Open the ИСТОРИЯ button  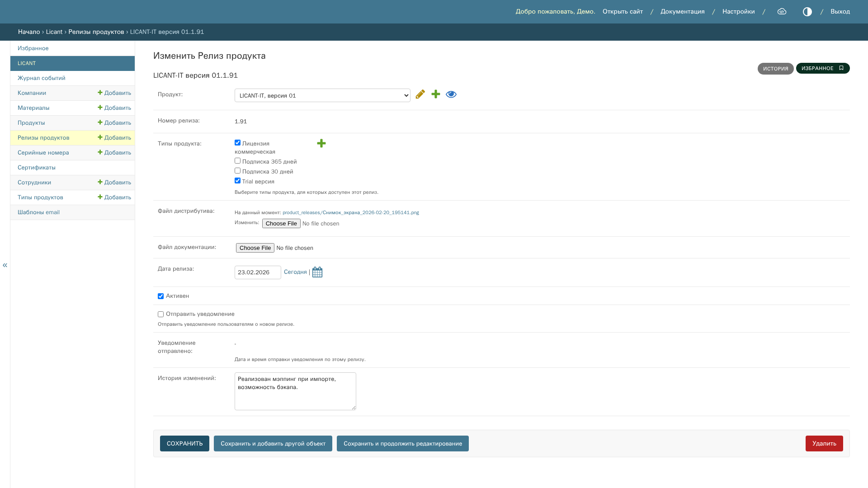776,69
